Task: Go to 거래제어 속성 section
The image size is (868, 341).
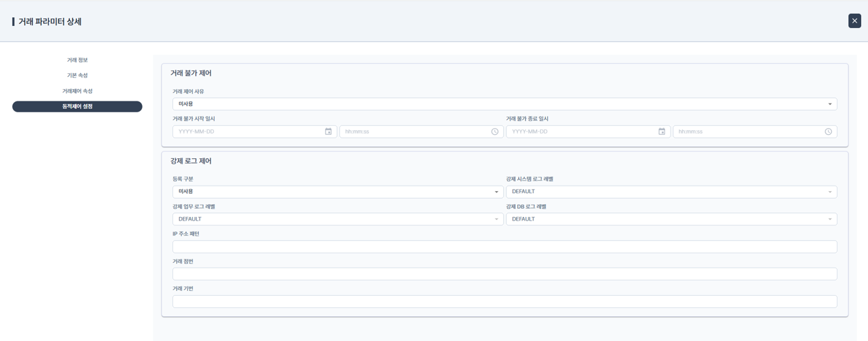Action: tap(77, 91)
